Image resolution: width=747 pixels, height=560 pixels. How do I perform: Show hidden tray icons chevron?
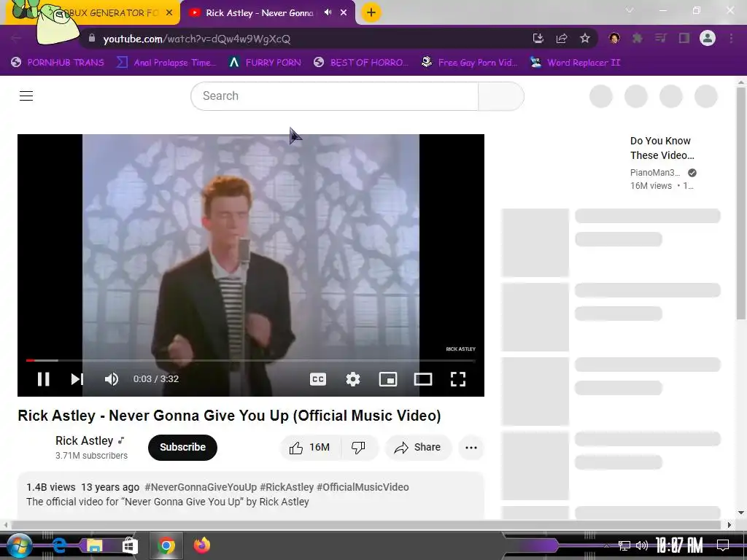pyautogui.click(x=606, y=545)
